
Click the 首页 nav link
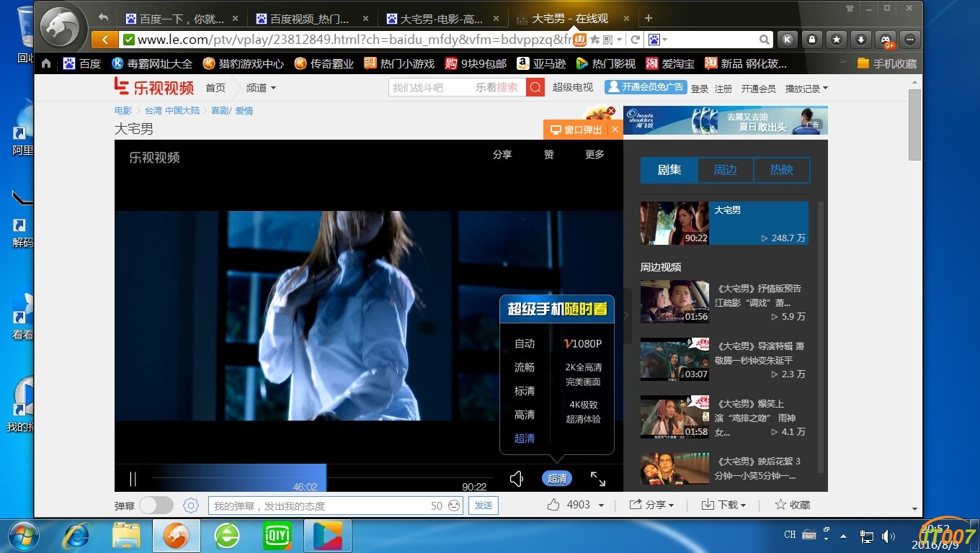click(215, 88)
